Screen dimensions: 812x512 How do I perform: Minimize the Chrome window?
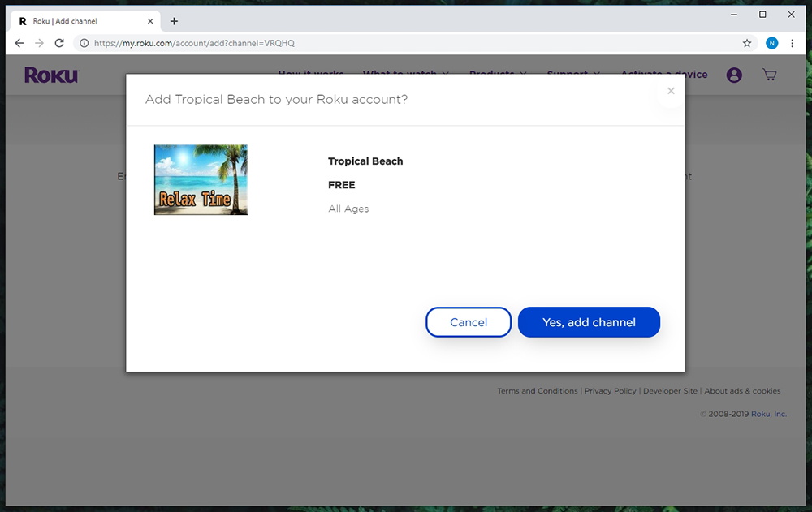point(734,15)
